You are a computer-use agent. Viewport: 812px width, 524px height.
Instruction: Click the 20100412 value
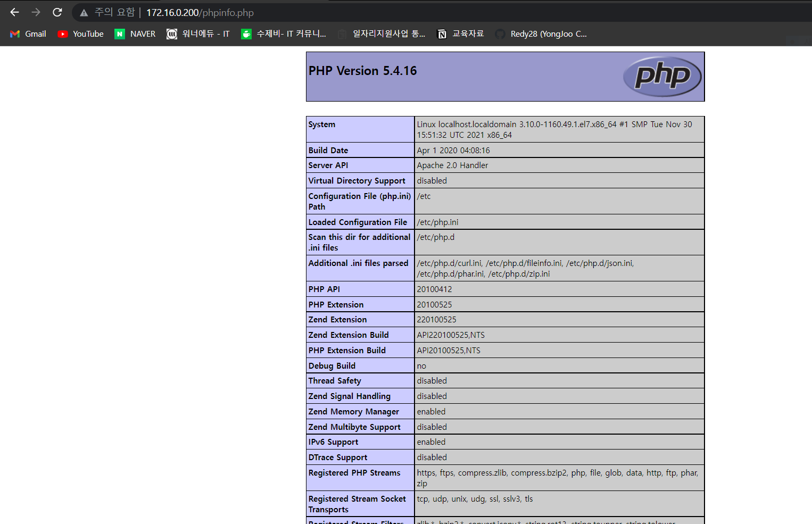[434, 289]
